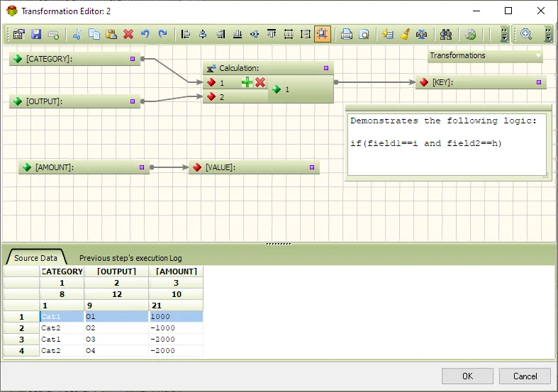
Task: Select cell O2 in the grid
Action: click(116, 328)
